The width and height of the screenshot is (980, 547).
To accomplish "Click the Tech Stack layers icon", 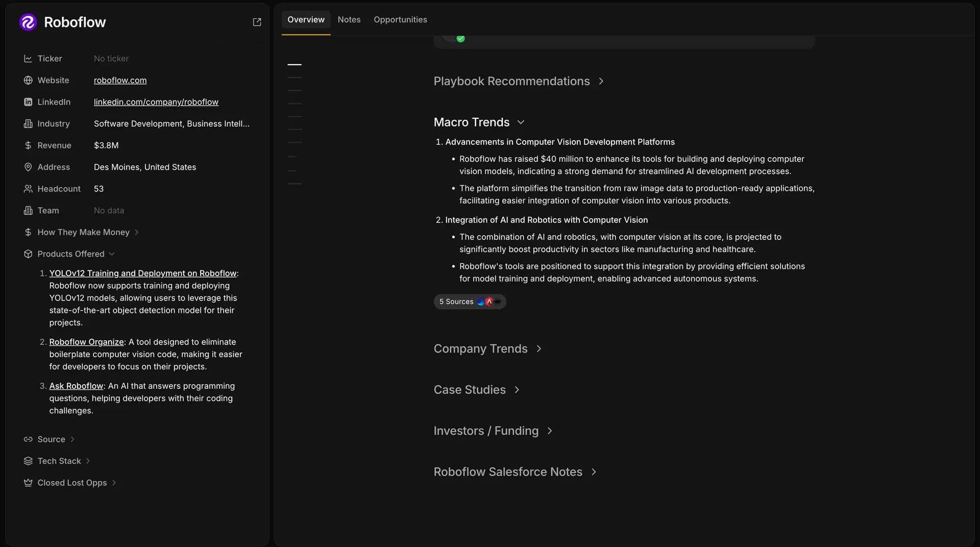I will 28,461.
